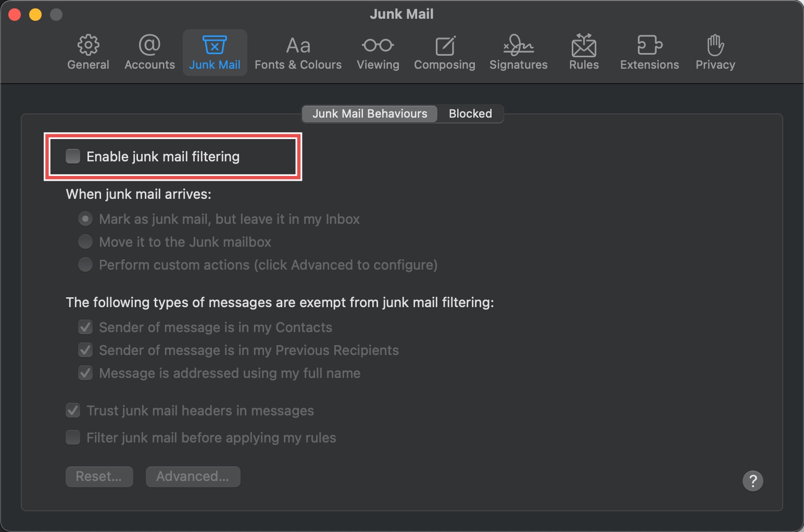This screenshot has width=804, height=532.
Task: Select the Junk Mail toolbar icon
Action: (x=215, y=52)
